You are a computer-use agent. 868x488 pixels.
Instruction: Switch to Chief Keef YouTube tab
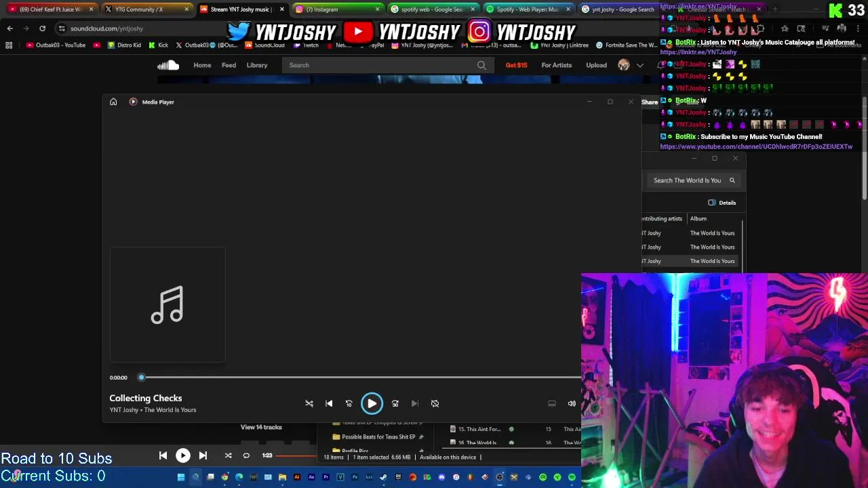click(50, 9)
